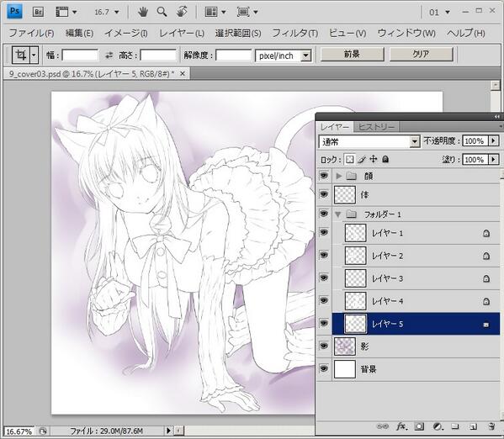Expand the 顔 group triangle
The width and height of the screenshot is (504, 439).
(x=338, y=176)
